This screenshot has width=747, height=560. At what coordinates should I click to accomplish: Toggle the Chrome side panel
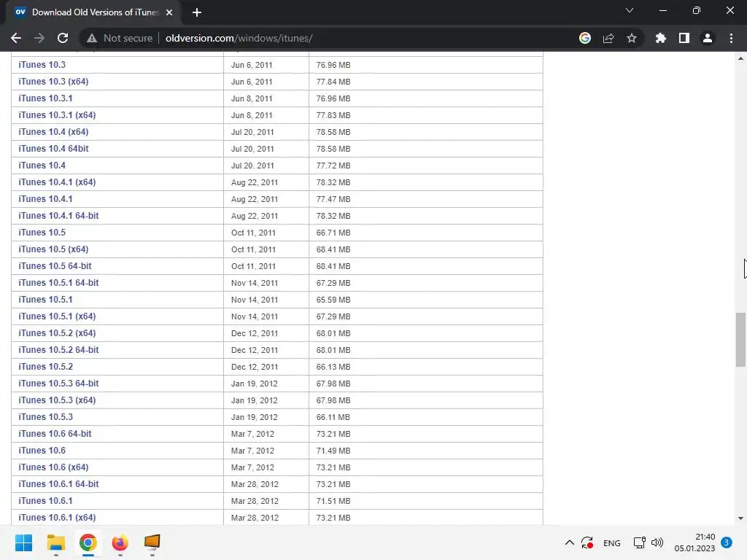684,38
